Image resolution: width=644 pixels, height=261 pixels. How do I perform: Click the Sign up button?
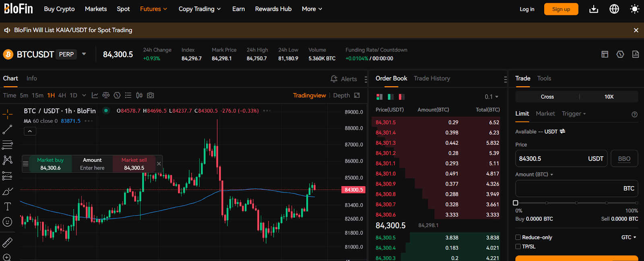561,9
